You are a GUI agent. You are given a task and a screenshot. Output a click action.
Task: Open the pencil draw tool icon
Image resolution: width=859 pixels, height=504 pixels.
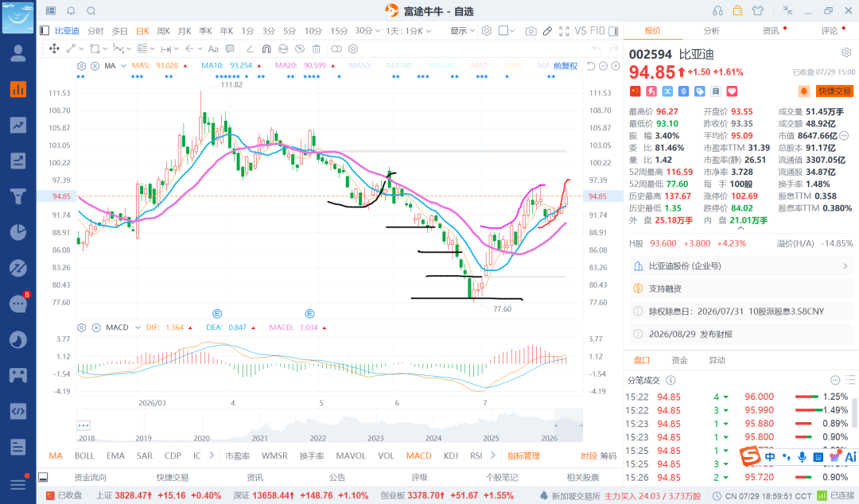tap(547, 31)
